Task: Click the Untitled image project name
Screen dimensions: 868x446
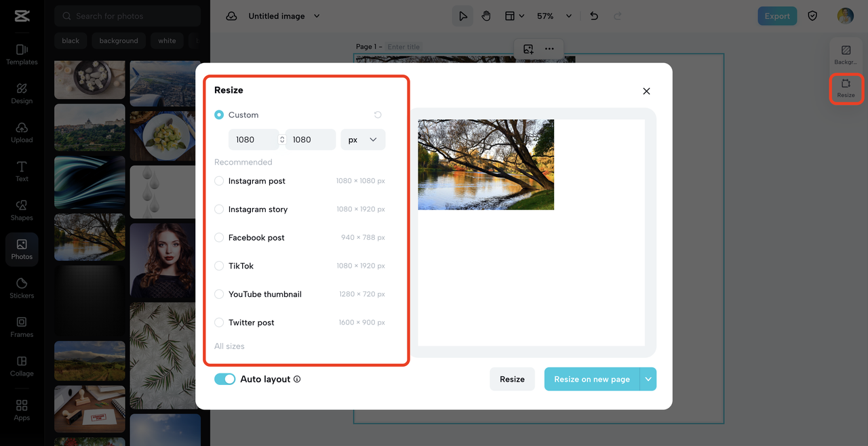Action: point(277,16)
